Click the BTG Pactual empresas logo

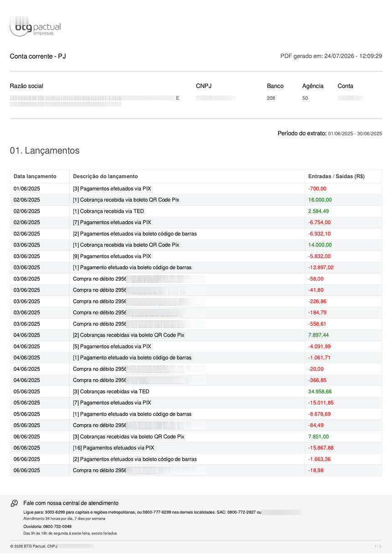click(35, 27)
